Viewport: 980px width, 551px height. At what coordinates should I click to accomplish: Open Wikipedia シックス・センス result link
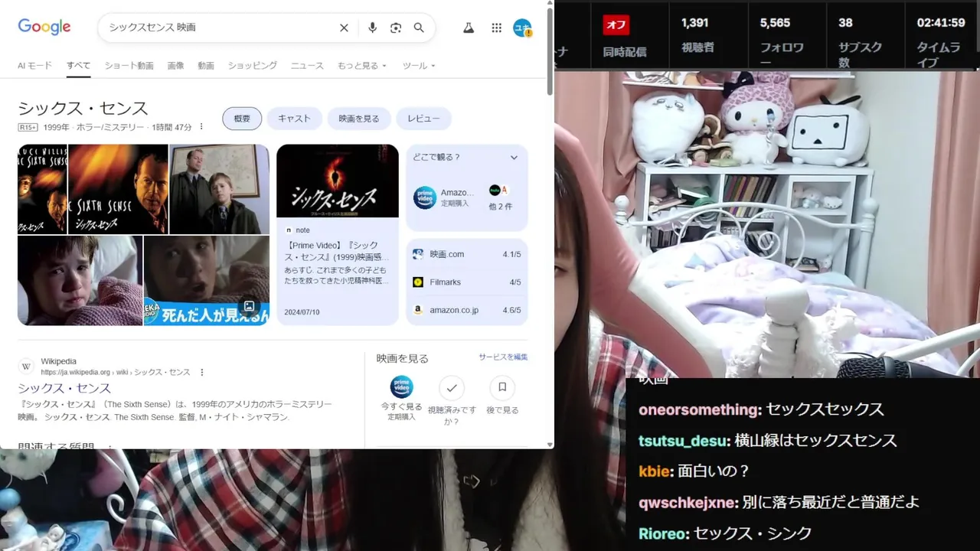[x=64, y=388]
